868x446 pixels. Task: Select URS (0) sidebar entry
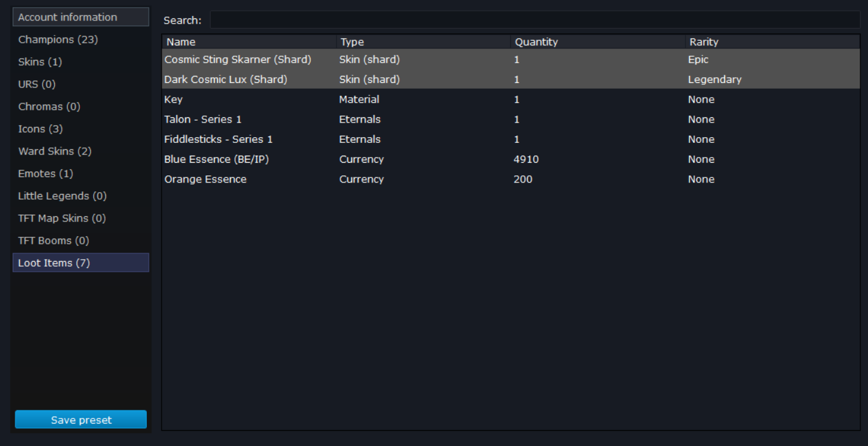click(x=80, y=84)
